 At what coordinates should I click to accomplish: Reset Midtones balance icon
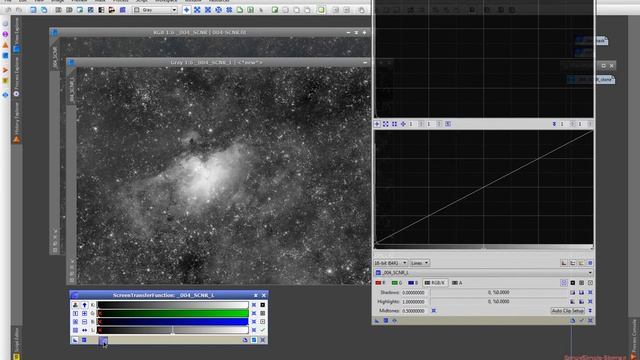coord(434,311)
